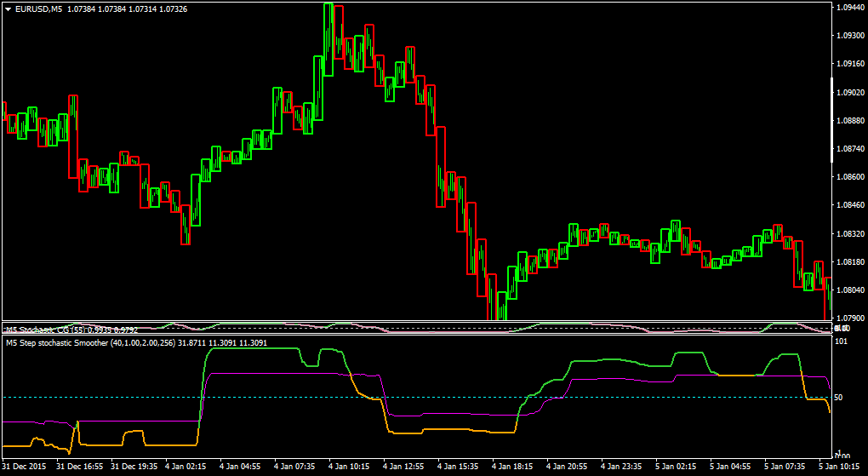Click the 1.07900 price axis value

click(x=851, y=318)
